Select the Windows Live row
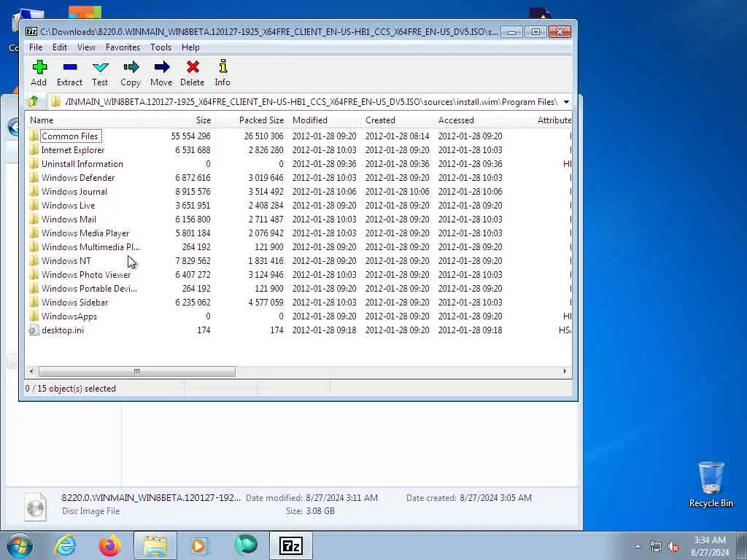The image size is (747, 560). click(x=298, y=205)
